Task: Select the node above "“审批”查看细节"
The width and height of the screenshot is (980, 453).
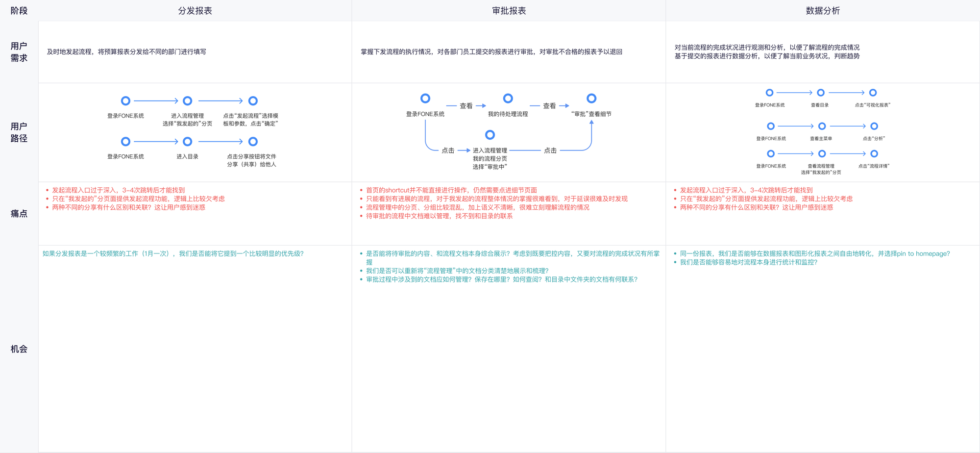Action: click(591, 99)
